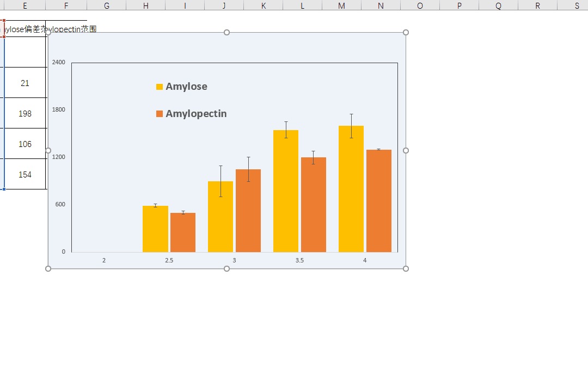Select the Amylose bar at 3.5
This screenshot has width=588, height=392.
(286, 191)
